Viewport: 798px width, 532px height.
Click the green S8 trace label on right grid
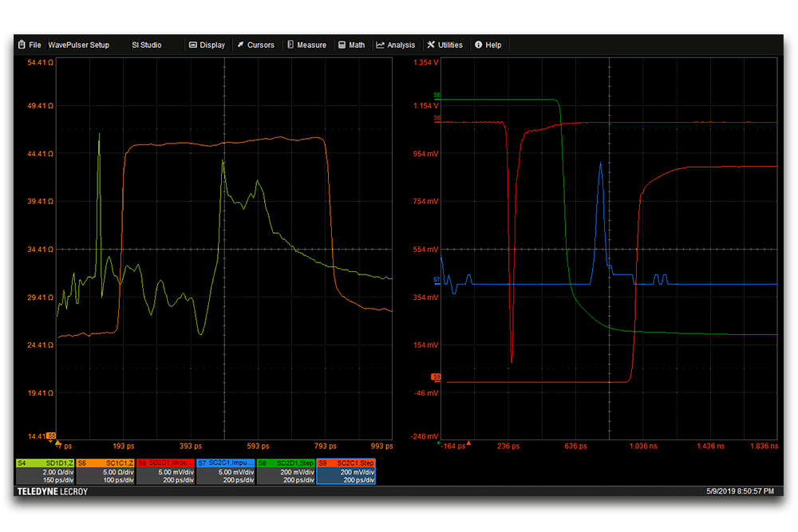pos(437,96)
